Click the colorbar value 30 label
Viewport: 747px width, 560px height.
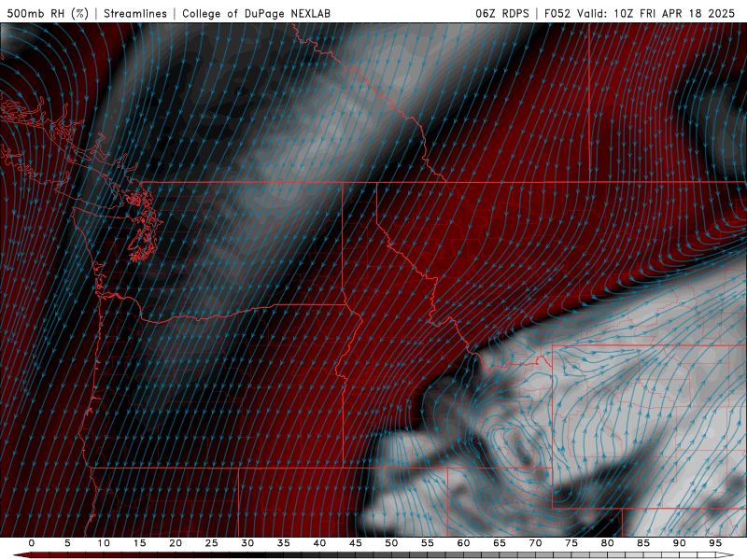pyautogui.click(x=247, y=543)
